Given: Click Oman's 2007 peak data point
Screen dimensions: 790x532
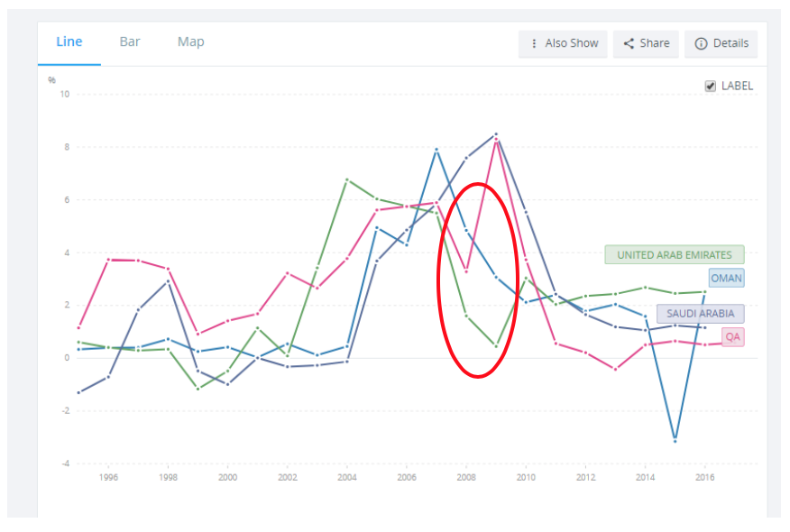Looking at the screenshot, I should click(436, 150).
